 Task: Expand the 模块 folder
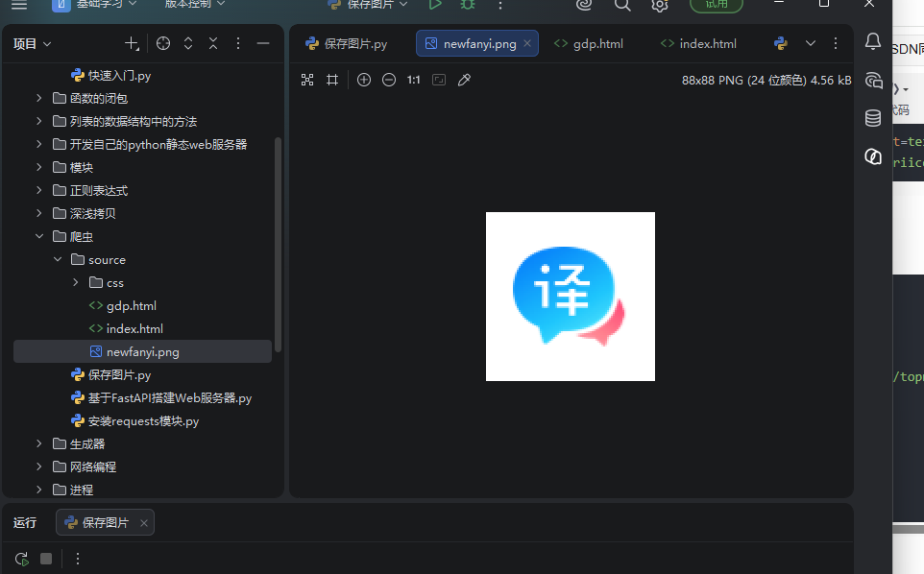38,167
